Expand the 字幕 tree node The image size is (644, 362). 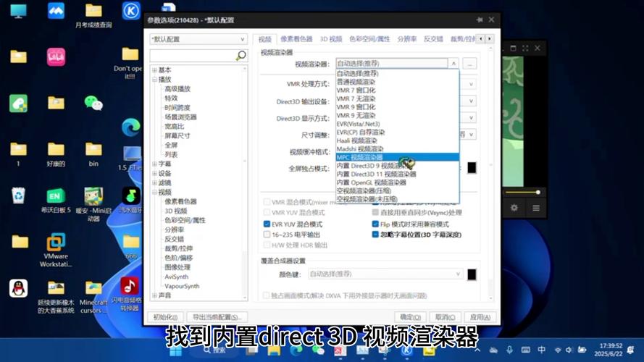[154, 164]
